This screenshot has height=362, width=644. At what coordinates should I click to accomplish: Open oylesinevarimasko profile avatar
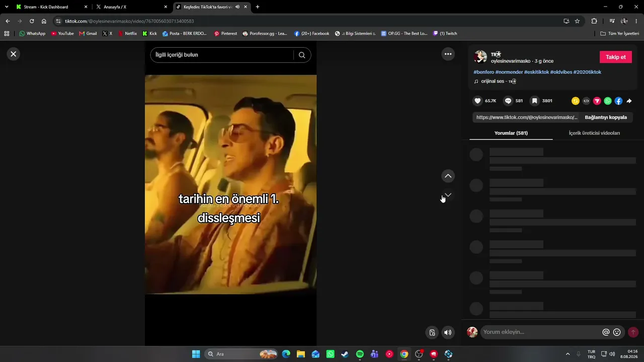480,57
